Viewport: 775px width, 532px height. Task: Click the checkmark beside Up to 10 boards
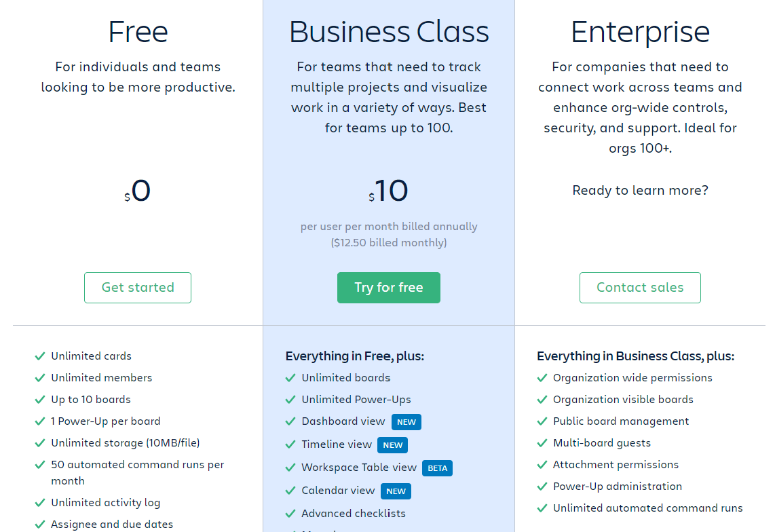click(39, 400)
